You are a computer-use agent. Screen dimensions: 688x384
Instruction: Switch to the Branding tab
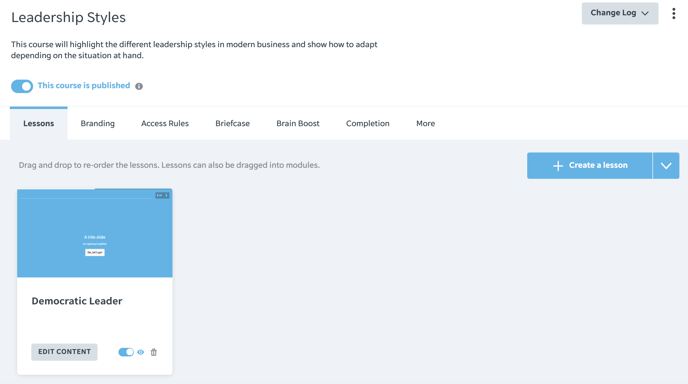pos(97,123)
